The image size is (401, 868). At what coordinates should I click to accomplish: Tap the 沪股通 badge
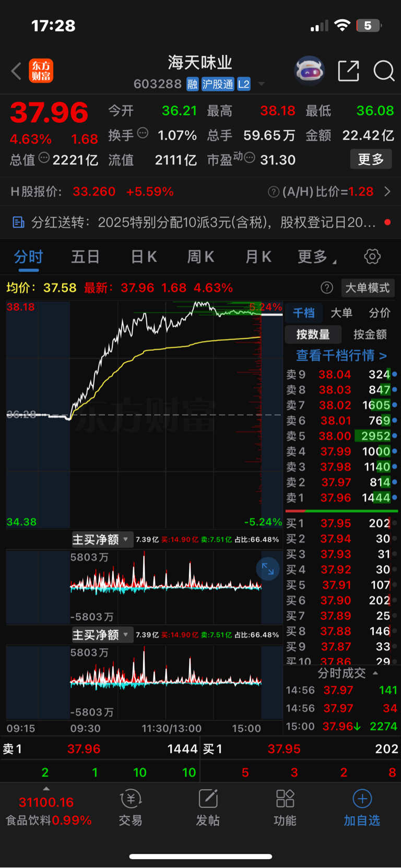point(218,84)
